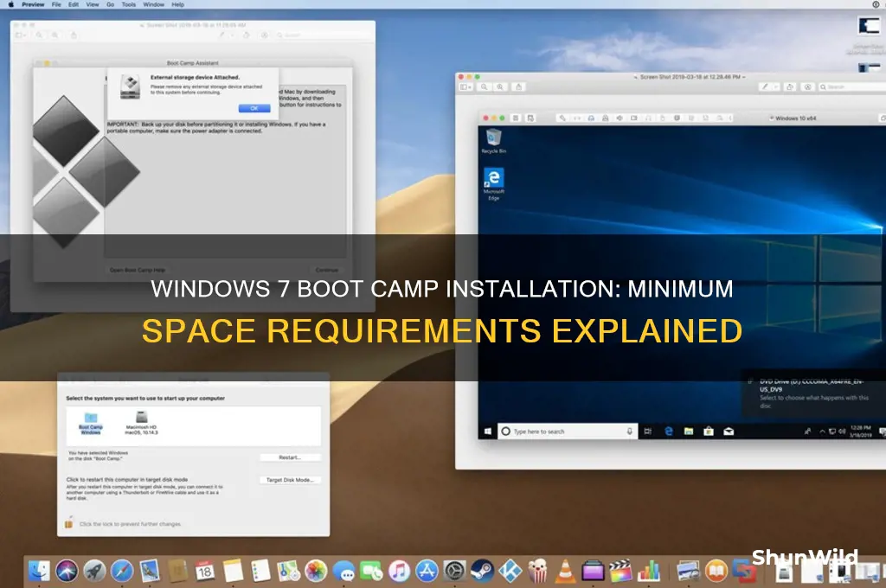
Task: Open Notes app in the Dock
Action: tap(233, 571)
